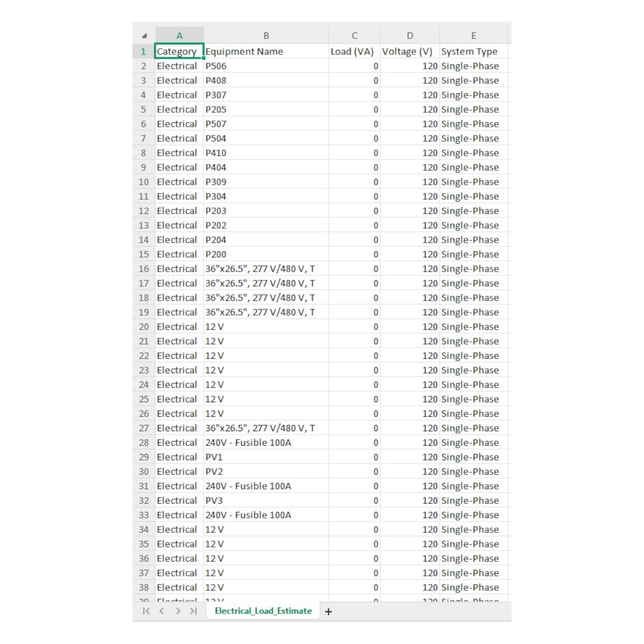The image size is (644, 644).
Task: Select cell containing P205
Action: click(266, 109)
